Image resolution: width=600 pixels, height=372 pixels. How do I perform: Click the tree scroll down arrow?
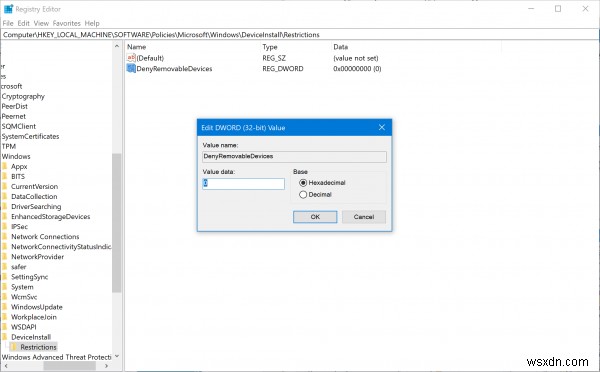click(x=117, y=356)
